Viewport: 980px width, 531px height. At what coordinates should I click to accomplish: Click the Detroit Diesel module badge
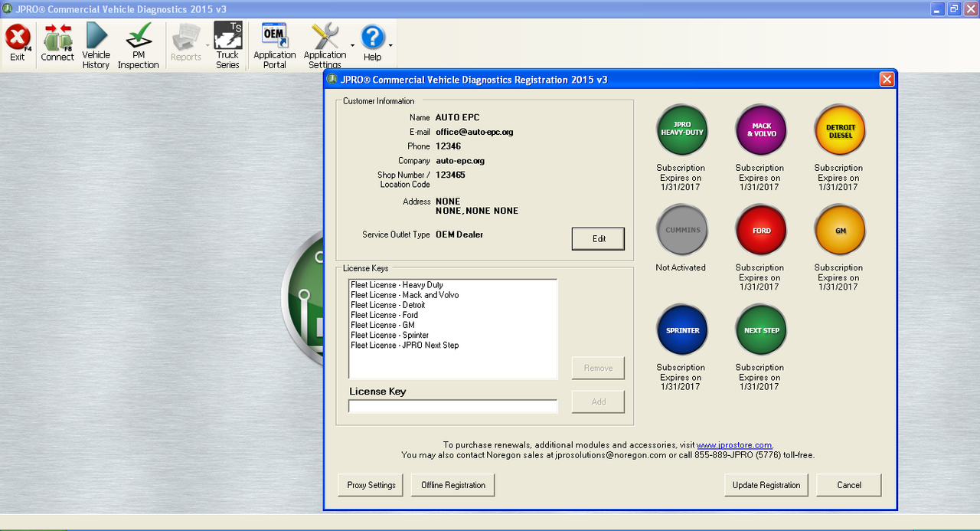(x=840, y=129)
